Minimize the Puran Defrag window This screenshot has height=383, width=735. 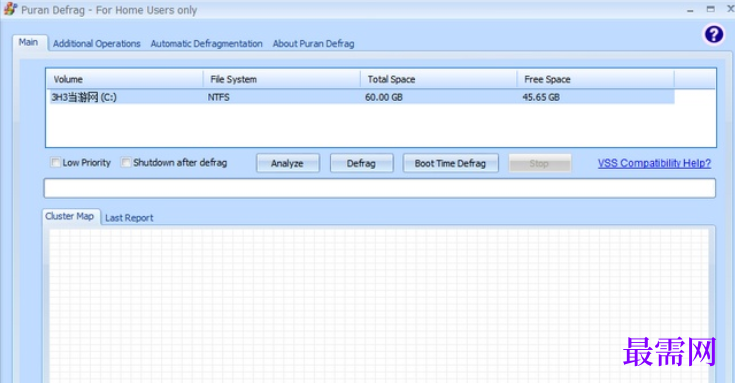coord(690,9)
